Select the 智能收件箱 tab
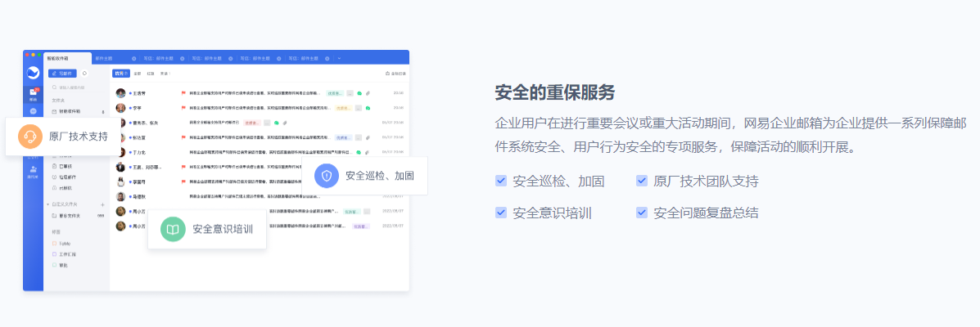Image resolution: width=980 pixels, height=327 pixels. click(x=58, y=58)
